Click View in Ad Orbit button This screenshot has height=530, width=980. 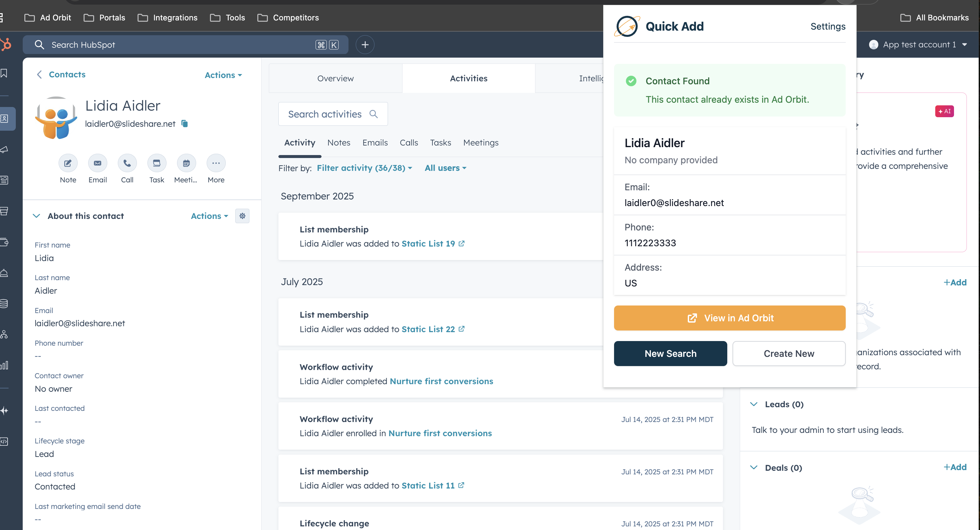[729, 318]
